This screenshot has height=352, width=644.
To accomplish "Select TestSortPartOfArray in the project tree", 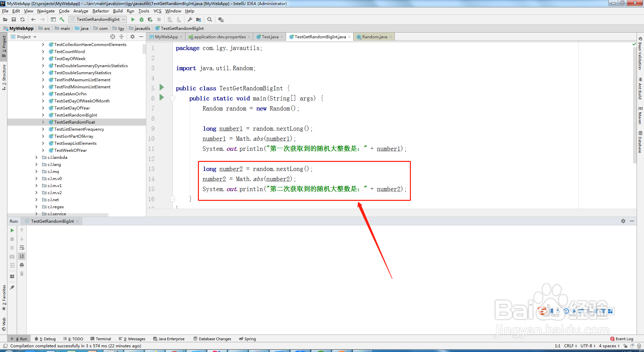I will [74, 136].
